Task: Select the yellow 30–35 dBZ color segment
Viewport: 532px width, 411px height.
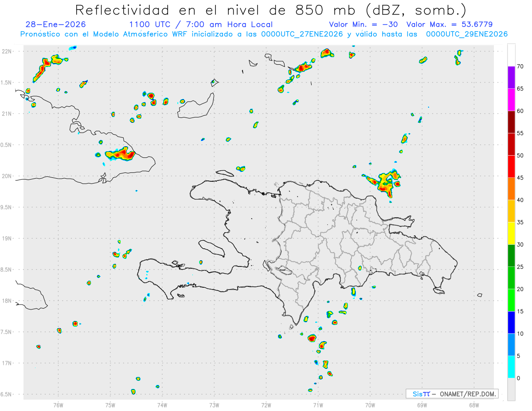Action: click(x=511, y=233)
